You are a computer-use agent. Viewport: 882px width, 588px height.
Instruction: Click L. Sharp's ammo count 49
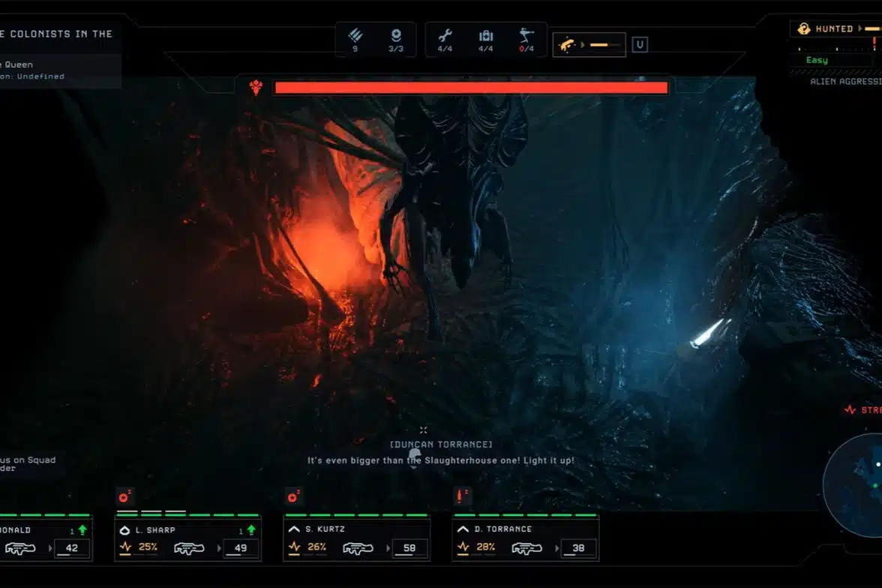(x=241, y=548)
